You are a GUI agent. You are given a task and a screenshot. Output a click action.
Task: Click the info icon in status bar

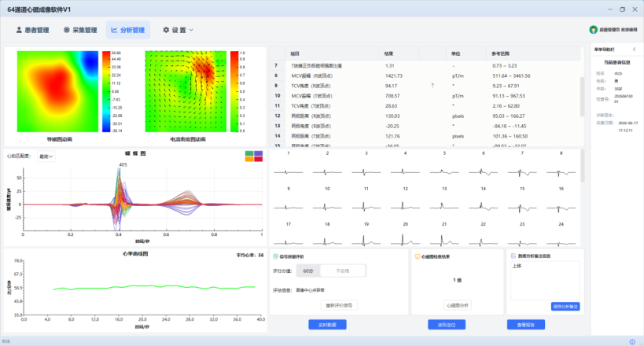point(632,341)
